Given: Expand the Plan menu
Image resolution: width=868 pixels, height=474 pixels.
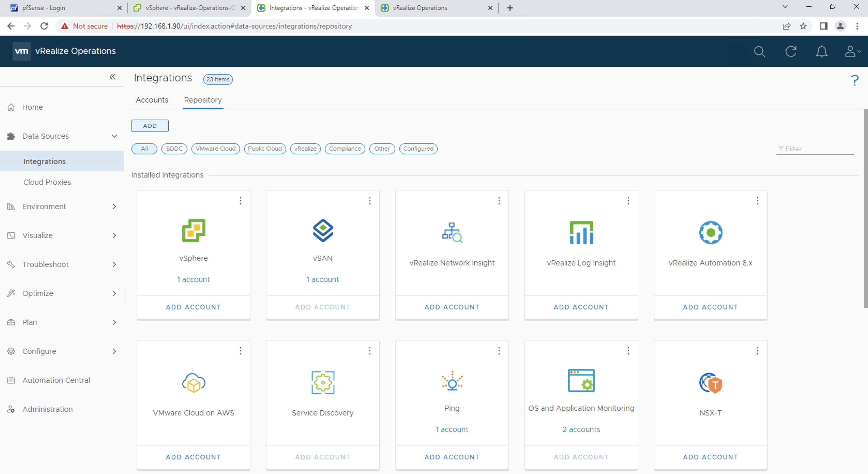Looking at the screenshot, I should (114, 322).
